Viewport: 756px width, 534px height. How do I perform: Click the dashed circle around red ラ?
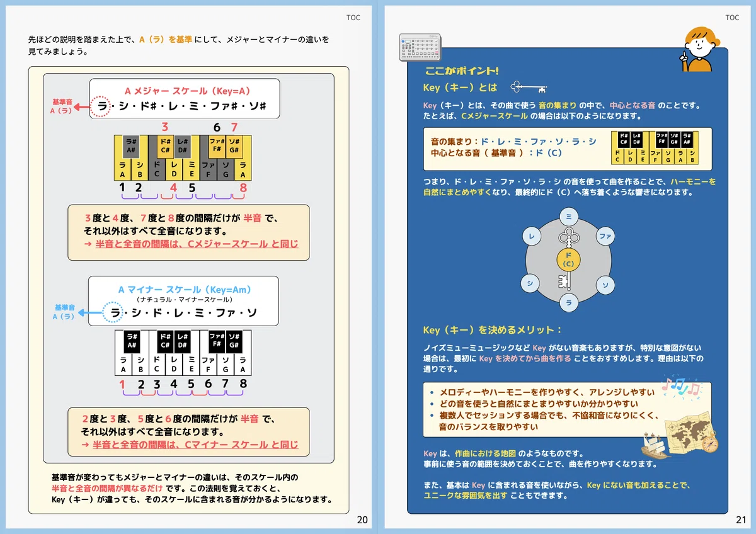point(102,108)
